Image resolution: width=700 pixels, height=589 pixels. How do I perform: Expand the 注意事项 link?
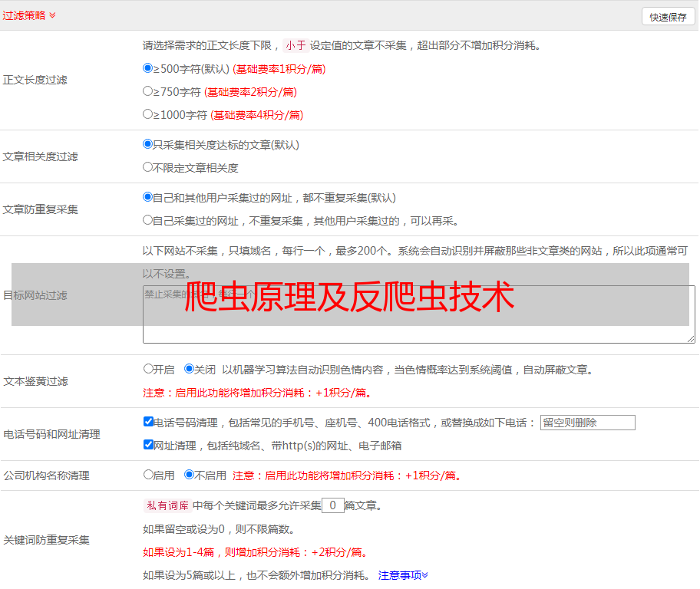coord(403,575)
